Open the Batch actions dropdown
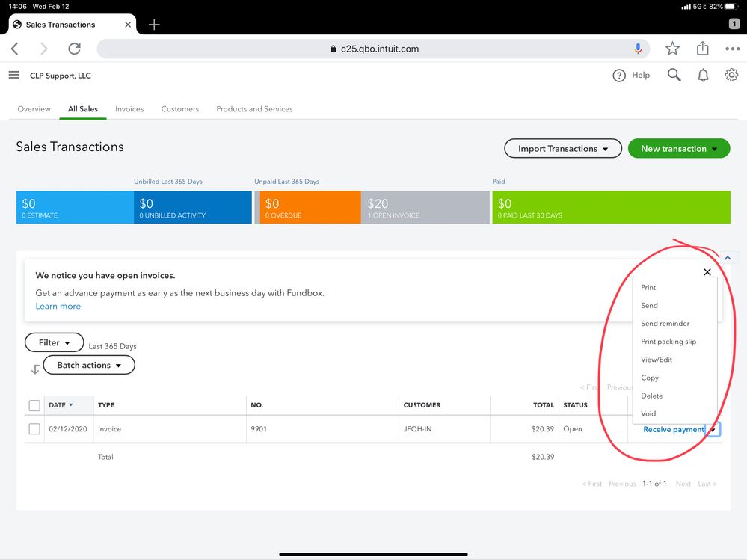Image resolution: width=747 pixels, height=560 pixels. pos(89,366)
